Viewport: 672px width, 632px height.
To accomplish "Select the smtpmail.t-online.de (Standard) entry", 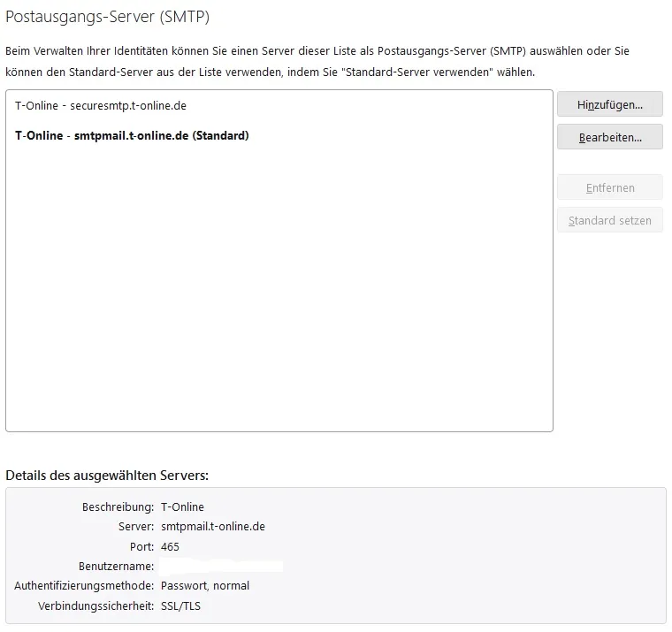I will click(x=279, y=136).
